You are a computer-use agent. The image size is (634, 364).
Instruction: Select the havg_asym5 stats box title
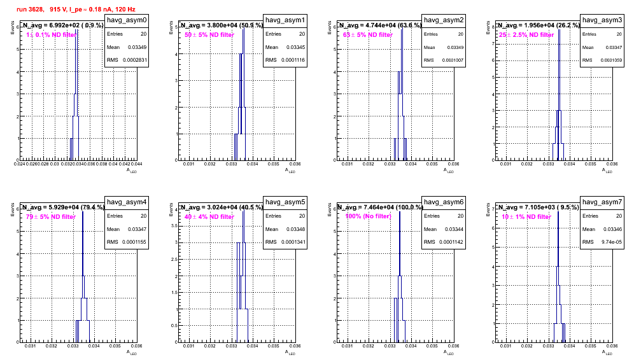point(285,202)
